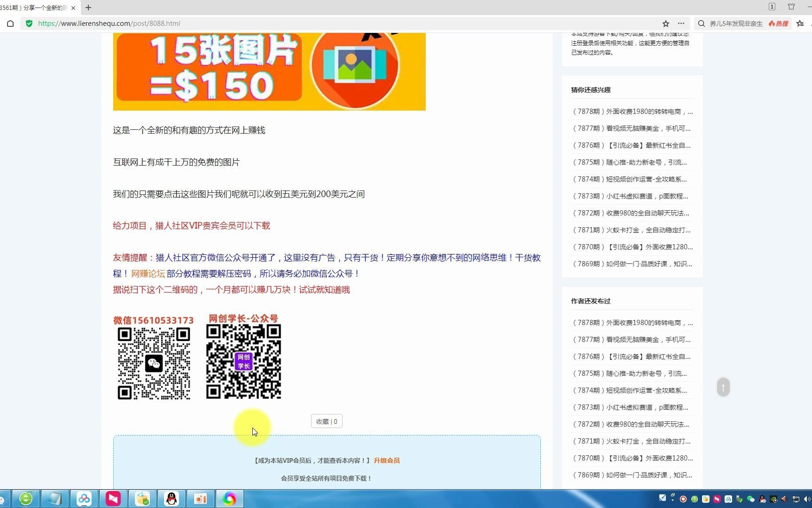Open (7878期) link under 作者还发布过
This screenshot has width=812, height=508.
tap(632, 323)
